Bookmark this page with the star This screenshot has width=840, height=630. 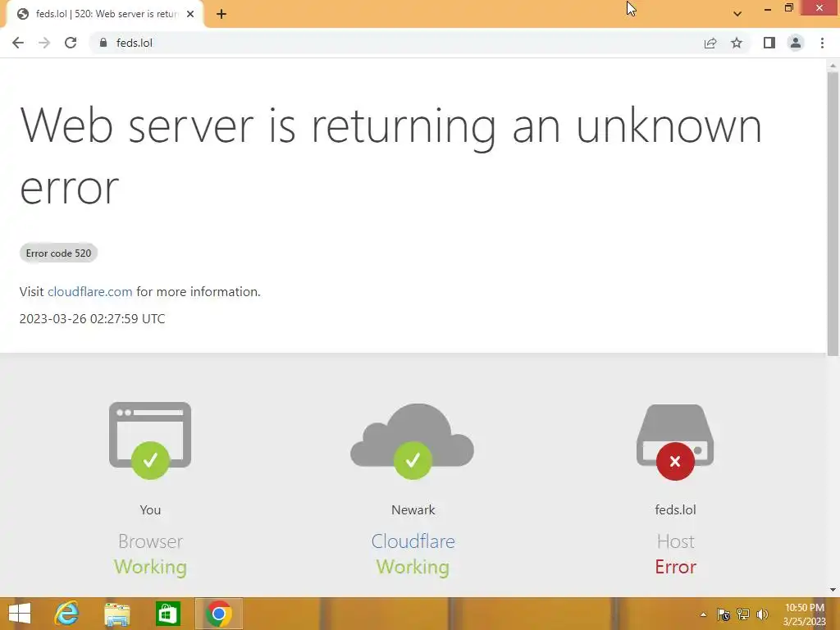(737, 43)
